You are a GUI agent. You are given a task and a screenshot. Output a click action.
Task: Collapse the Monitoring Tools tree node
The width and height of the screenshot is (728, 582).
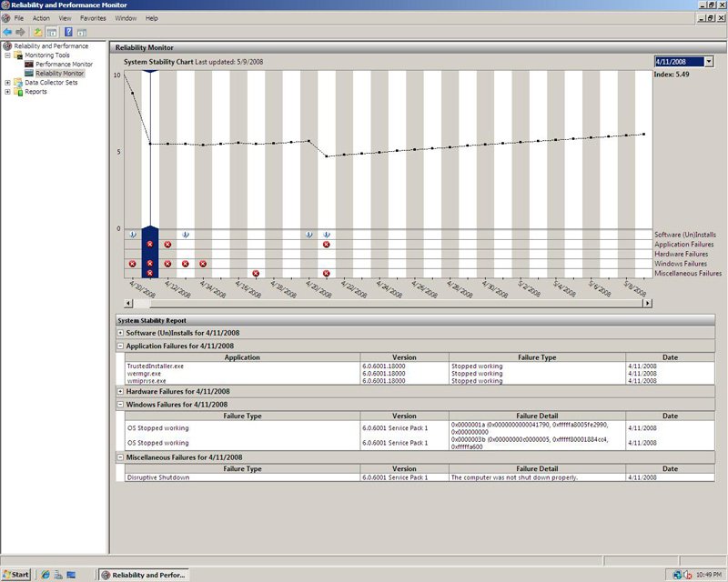pyautogui.click(x=7, y=55)
